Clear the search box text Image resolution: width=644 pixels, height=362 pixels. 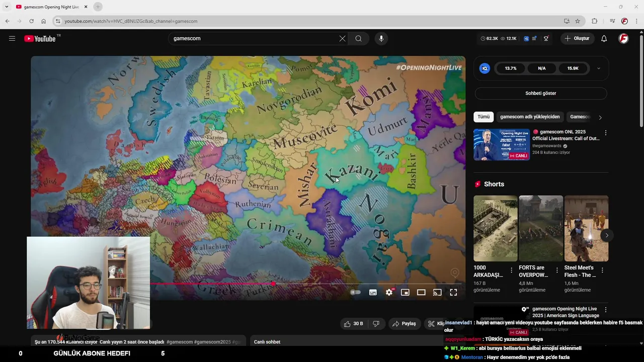coord(342,39)
